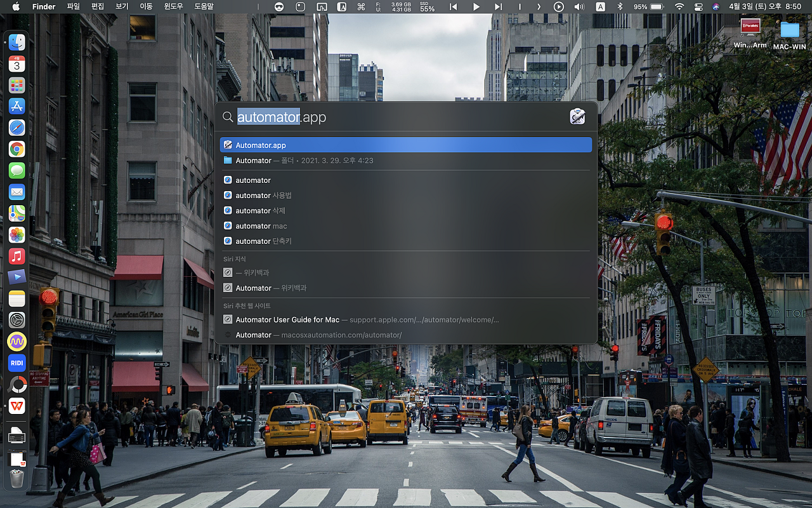The image size is (812, 508).
Task: Open Automator User Guide for Mac link
Action: click(x=406, y=319)
